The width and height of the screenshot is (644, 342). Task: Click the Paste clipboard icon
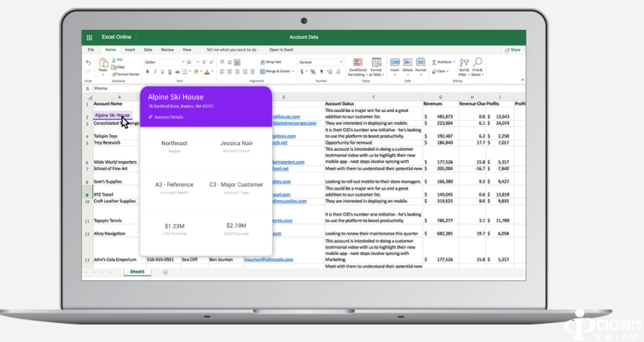103,63
